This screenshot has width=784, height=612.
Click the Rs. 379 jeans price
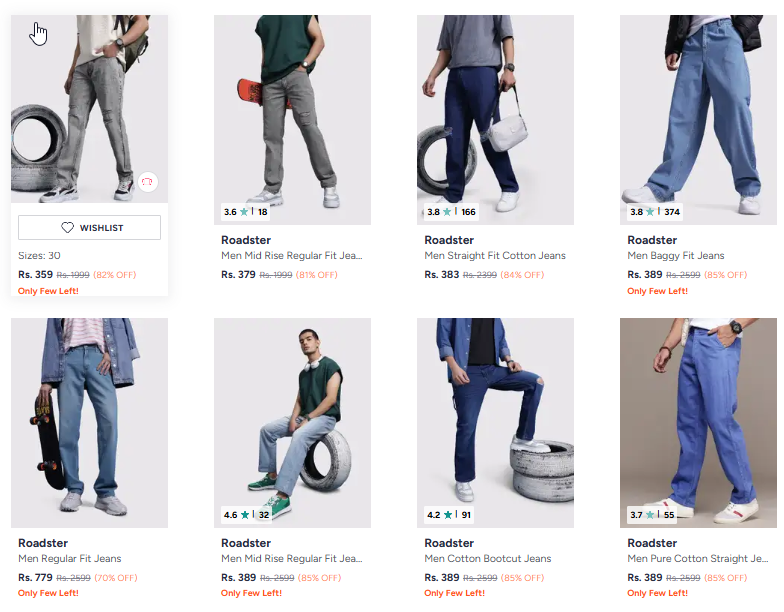click(x=239, y=275)
